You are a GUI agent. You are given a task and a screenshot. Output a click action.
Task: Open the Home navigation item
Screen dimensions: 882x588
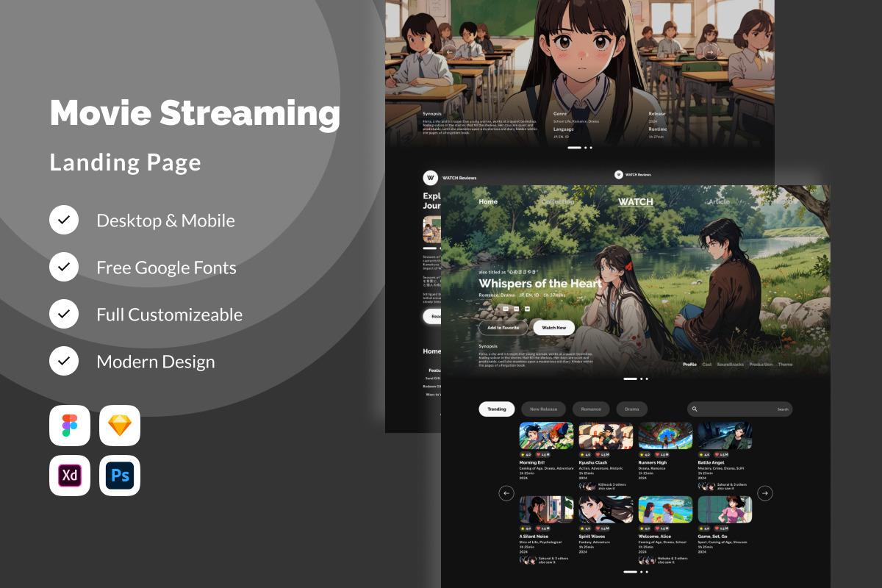click(x=488, y=202)
